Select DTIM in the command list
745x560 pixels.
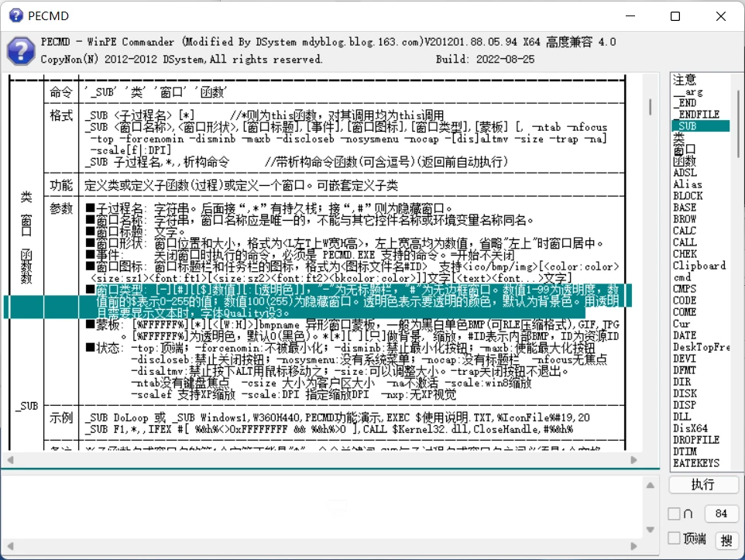[685, 452]
